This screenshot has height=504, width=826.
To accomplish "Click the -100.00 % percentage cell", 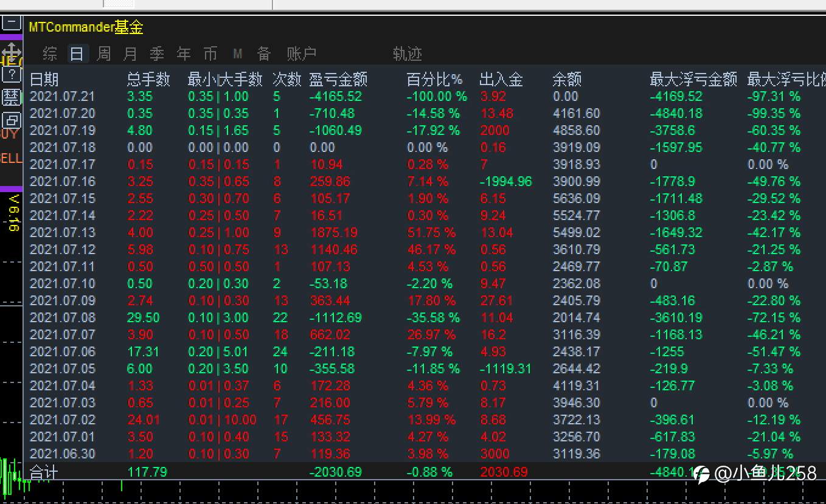I will 437,97.
